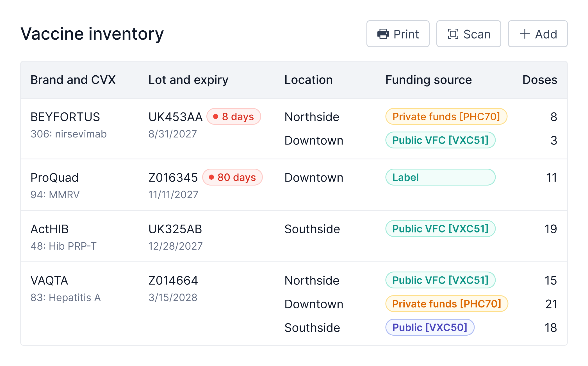
Task: Click dose count 11 for ProQuad
Action: [551, 178]
